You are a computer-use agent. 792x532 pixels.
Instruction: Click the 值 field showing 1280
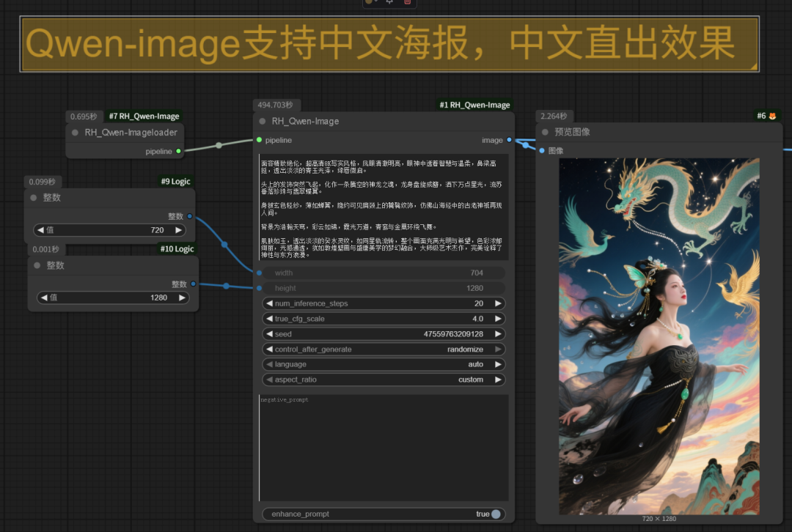click(113, 298)
